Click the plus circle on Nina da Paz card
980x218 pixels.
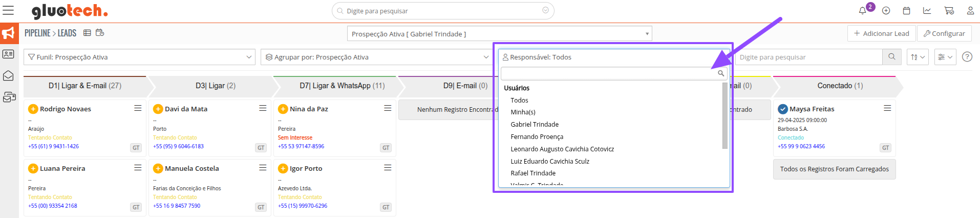(x=283, y=109)
